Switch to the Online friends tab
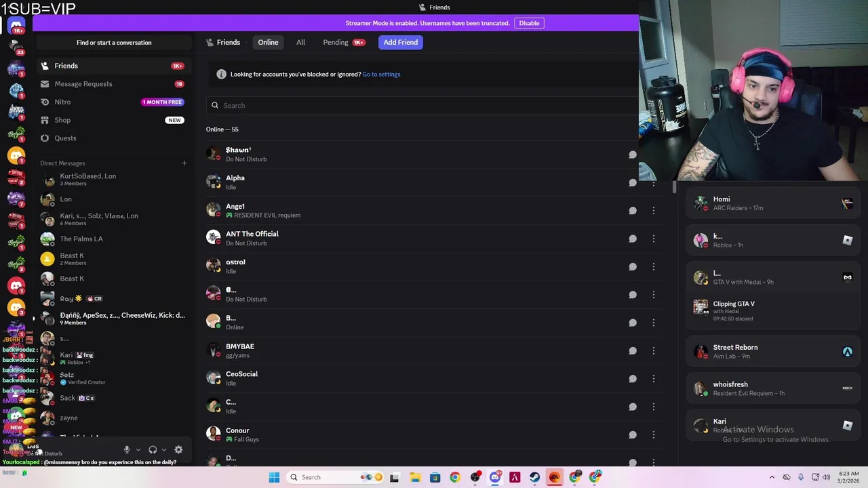868x488 pixels. coord(268,42)
